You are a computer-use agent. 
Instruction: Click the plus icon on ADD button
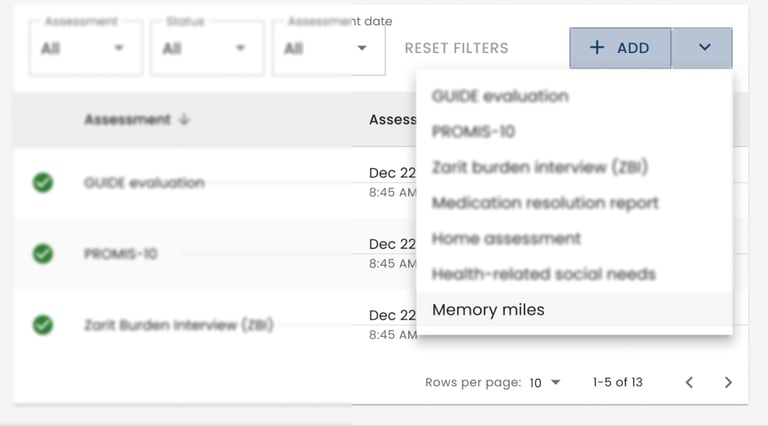597,48
